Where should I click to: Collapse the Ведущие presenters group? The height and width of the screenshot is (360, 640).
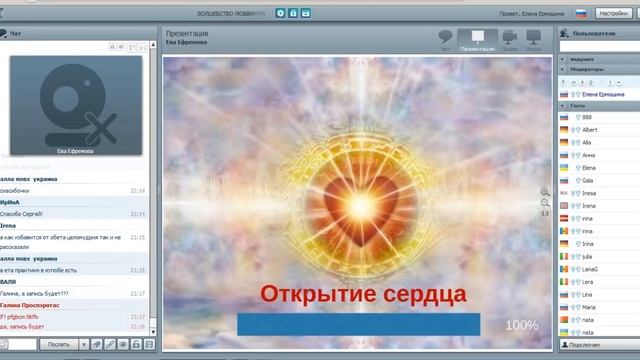click(x=562, y=59)
